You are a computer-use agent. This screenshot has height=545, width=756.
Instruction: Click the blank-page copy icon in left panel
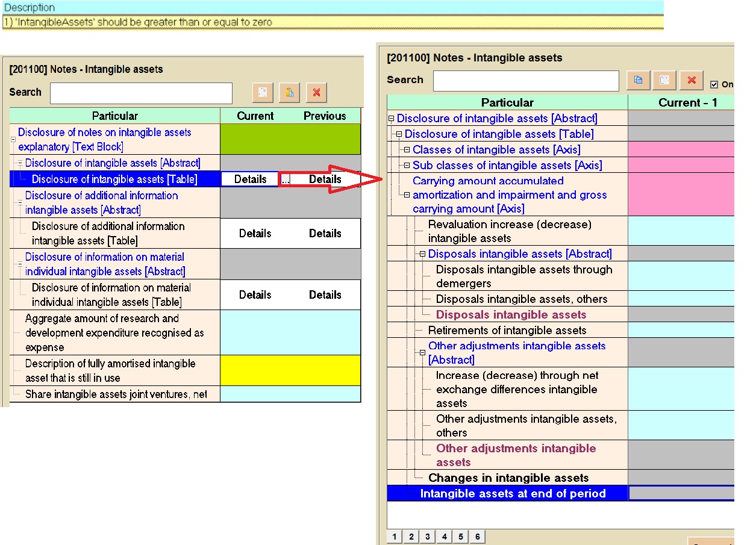pos(263,93)
